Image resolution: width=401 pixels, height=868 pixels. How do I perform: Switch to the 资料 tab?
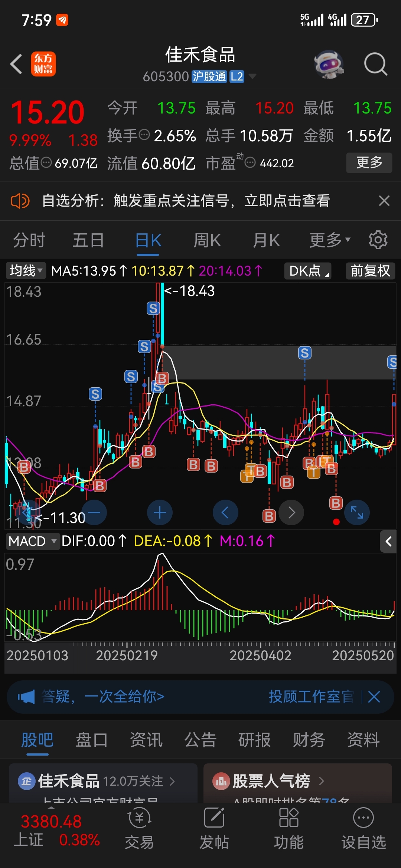[x=363, y=740]
